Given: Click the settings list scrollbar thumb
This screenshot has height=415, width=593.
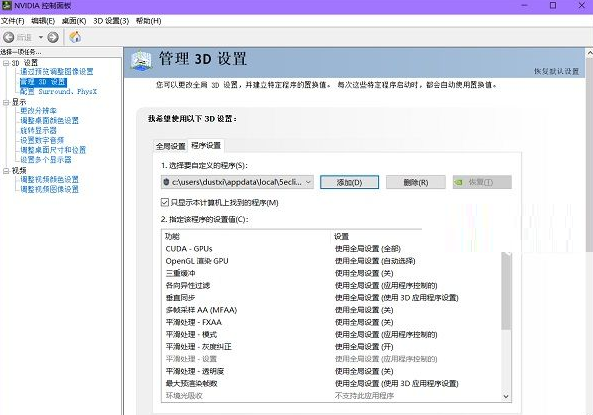Looking at the screenshot, I should tap(506, 291).
